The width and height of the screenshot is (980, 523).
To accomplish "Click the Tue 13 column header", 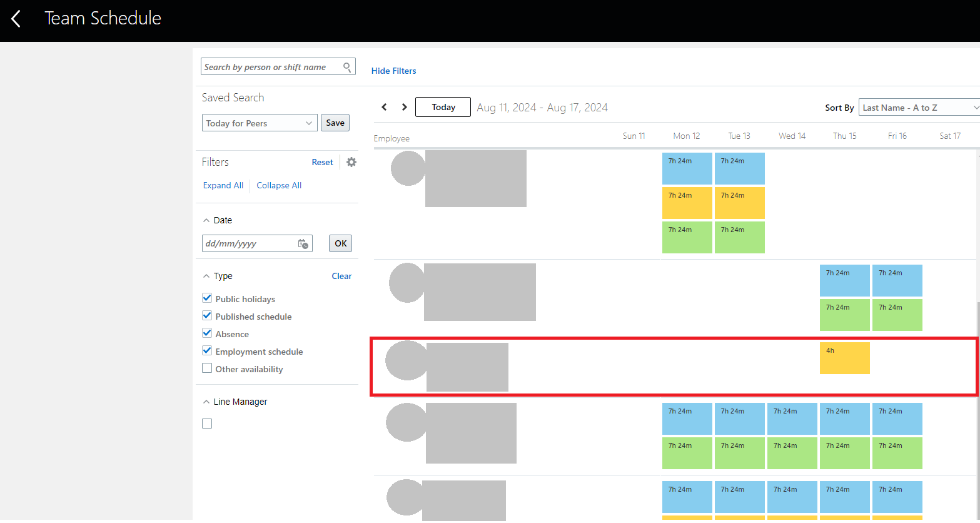I will pyautogui.click(x=739, y=136).
